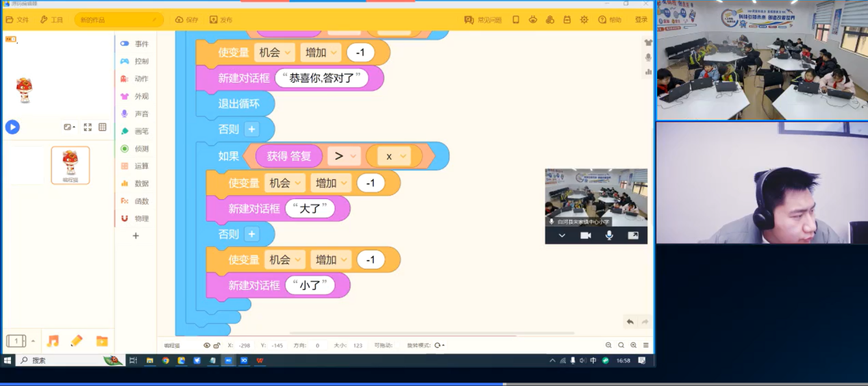Add more block categories with plus

coord(136,235)
